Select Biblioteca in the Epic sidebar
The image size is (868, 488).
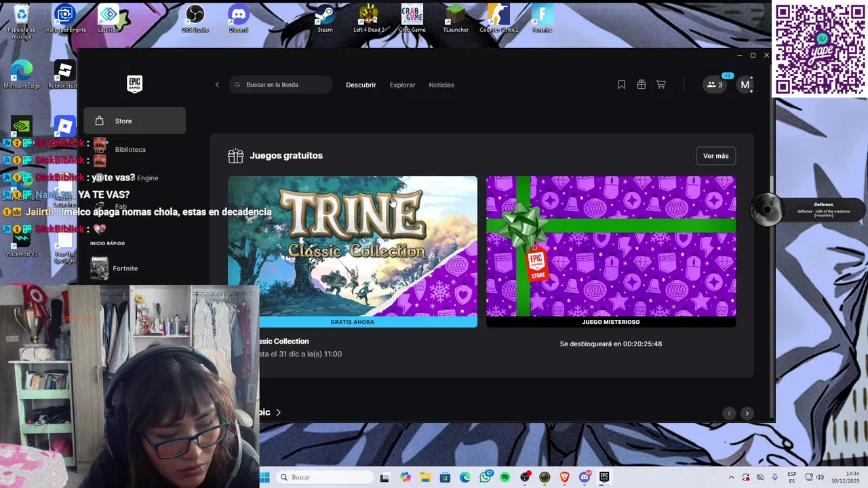(134, 149)
